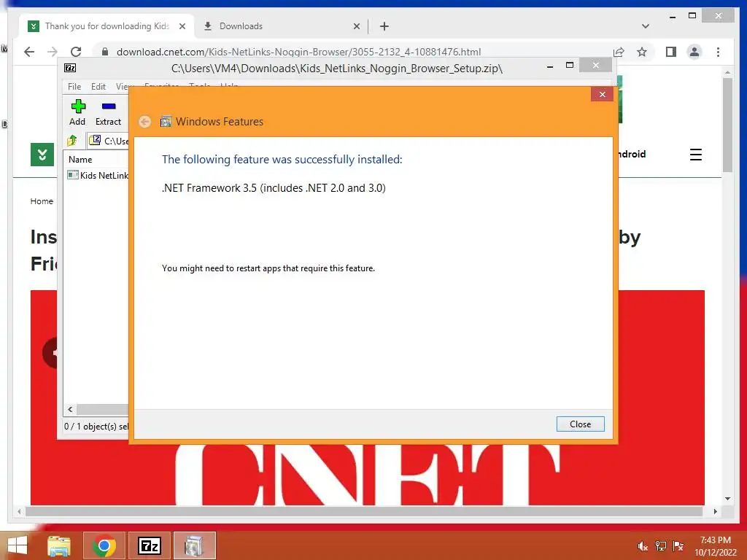Image resolution: width=747 pixels, height=560 pixels.
Task: Click right scroll arrow in Chrome
Action: 715,511
